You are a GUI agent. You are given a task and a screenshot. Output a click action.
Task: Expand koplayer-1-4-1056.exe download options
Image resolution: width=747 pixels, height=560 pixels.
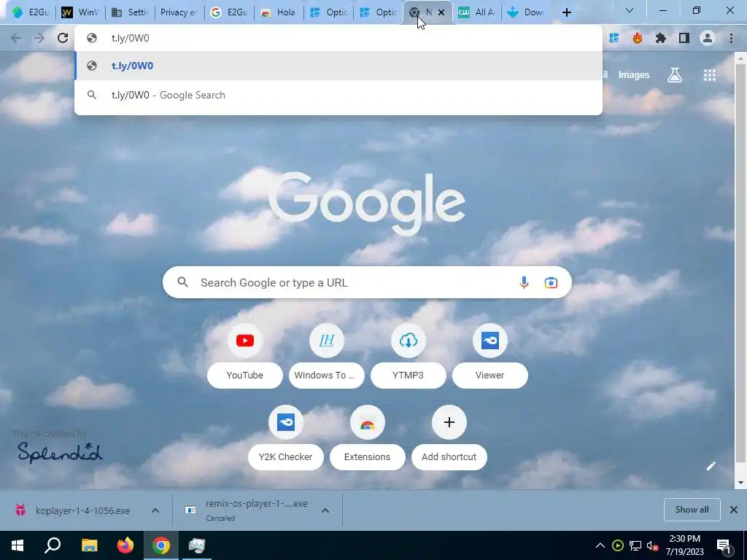tap(155, 510)
